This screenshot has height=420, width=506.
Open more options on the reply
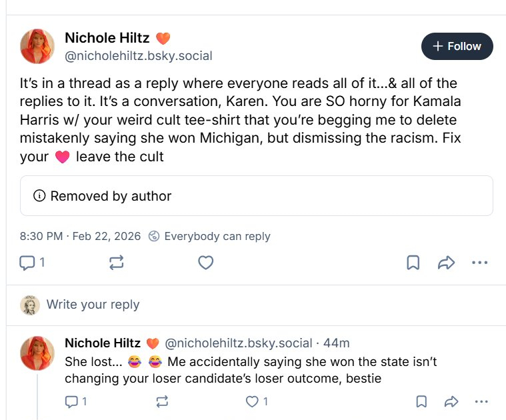pyautogui.click(x=481, y=401)
